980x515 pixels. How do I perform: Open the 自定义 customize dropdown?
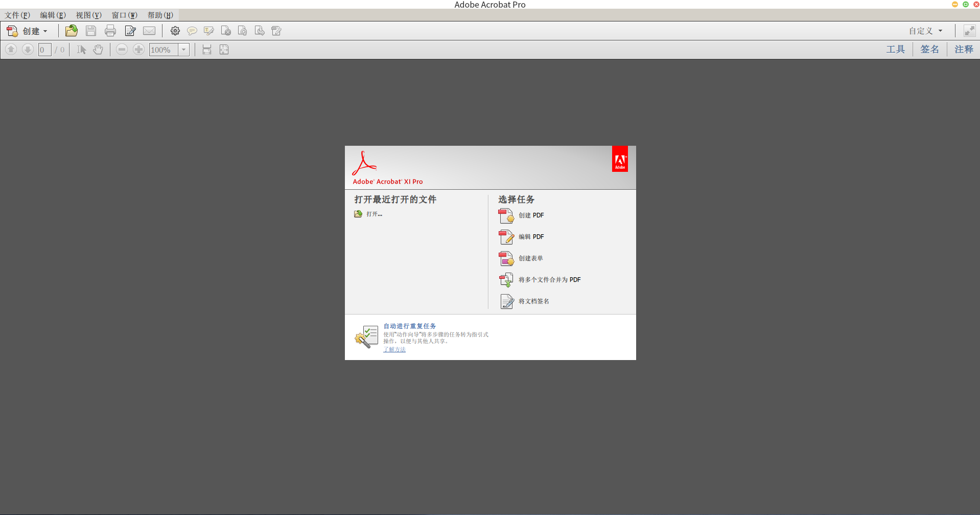[x=925, y=31]
